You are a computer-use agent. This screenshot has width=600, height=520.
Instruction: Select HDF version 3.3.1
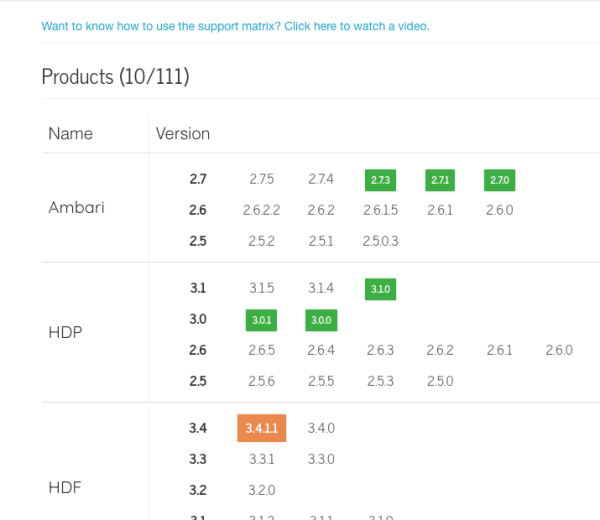[x=261, y=459]
